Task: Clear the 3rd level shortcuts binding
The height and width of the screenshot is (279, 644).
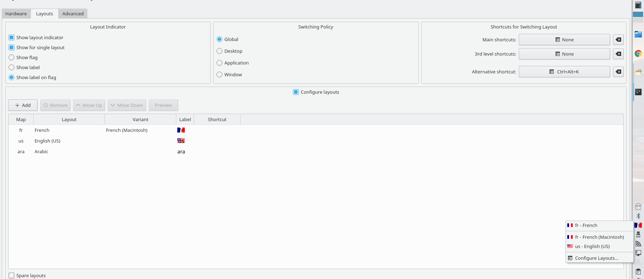Action: coord(618,54)
